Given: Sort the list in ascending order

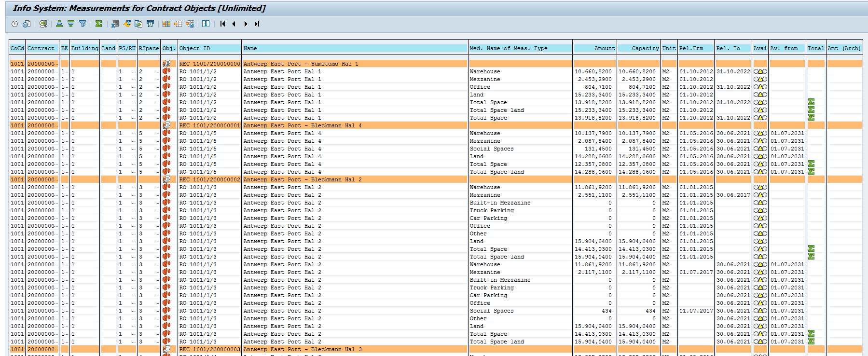Looking at the screenshot, I should point(59,24).
